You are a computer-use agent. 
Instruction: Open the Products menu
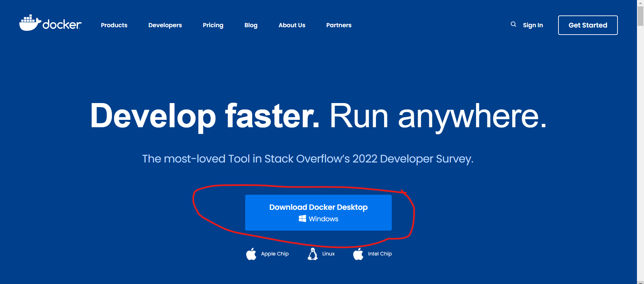tap(114, 25)
